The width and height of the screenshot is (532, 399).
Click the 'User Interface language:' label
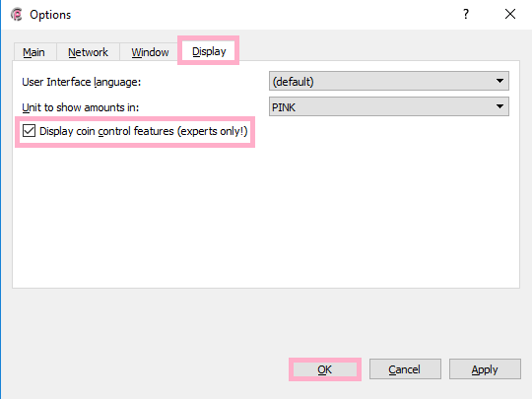click(x=81, y=82)
